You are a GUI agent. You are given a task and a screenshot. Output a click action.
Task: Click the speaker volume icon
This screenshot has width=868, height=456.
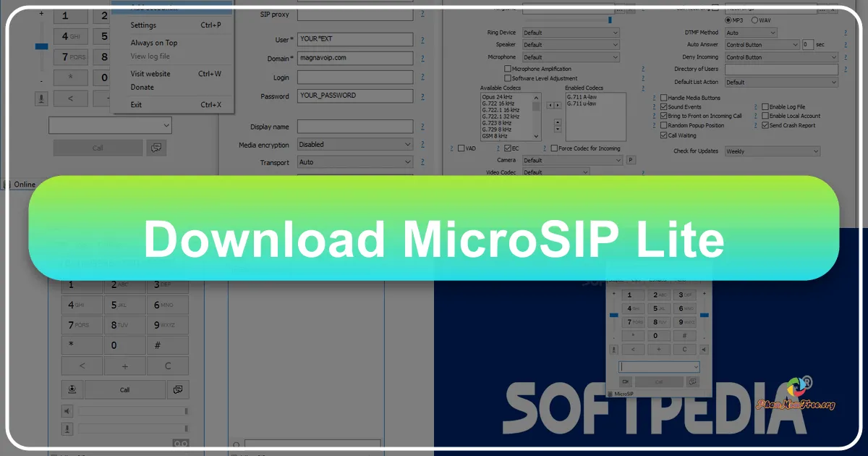[67, 410]
